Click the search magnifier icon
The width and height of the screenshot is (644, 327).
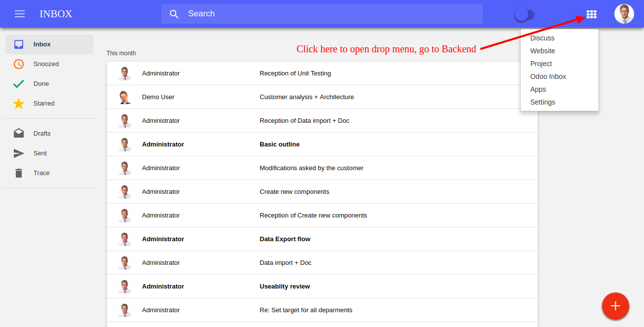tap(174, 14)
